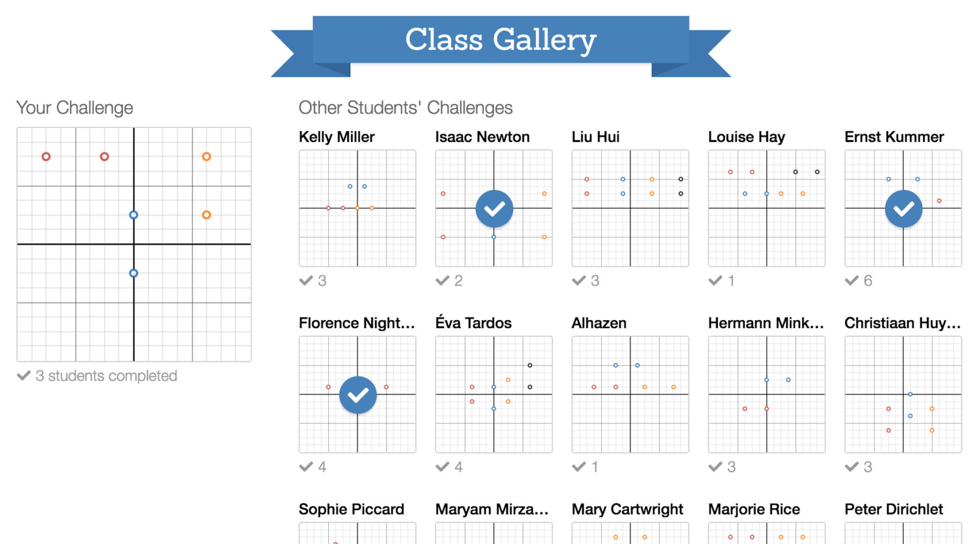
Task: Select Louise Hay's challenge graph
Action: click(766, 208)
